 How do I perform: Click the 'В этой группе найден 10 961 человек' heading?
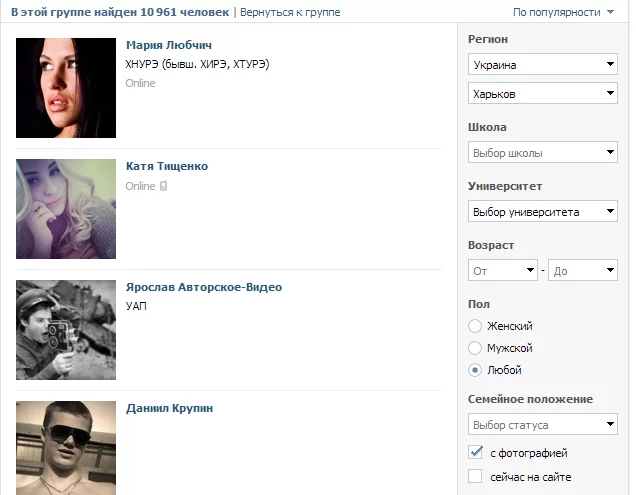120,12
